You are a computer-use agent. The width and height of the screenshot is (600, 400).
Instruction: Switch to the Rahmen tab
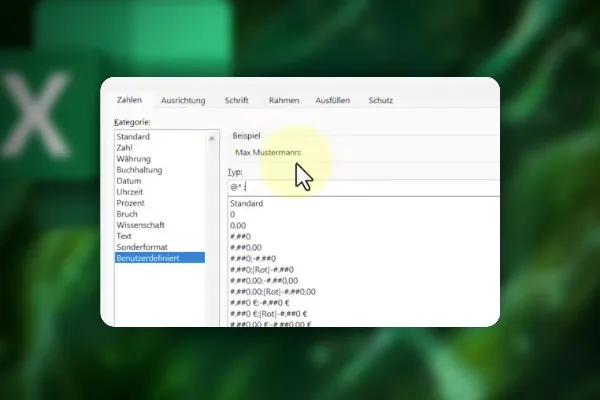click(x=284, y=100)
